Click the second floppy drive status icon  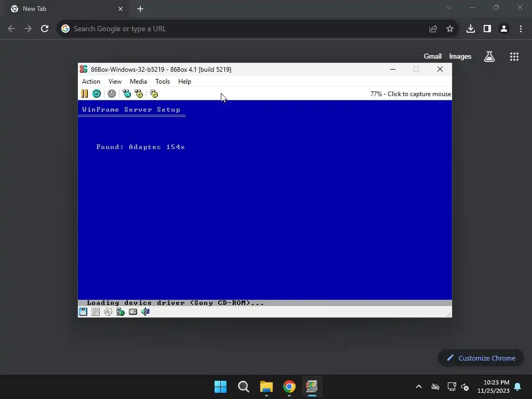click(96, 312)
